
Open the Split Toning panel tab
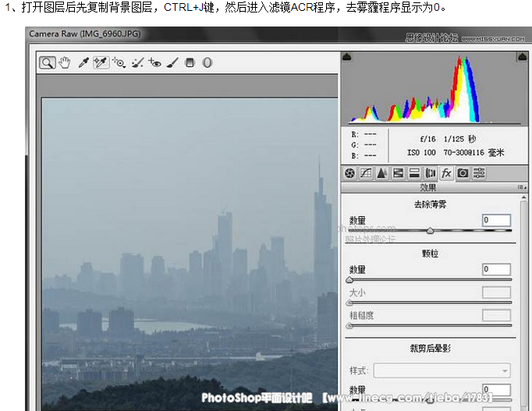[x=414, y=173]
